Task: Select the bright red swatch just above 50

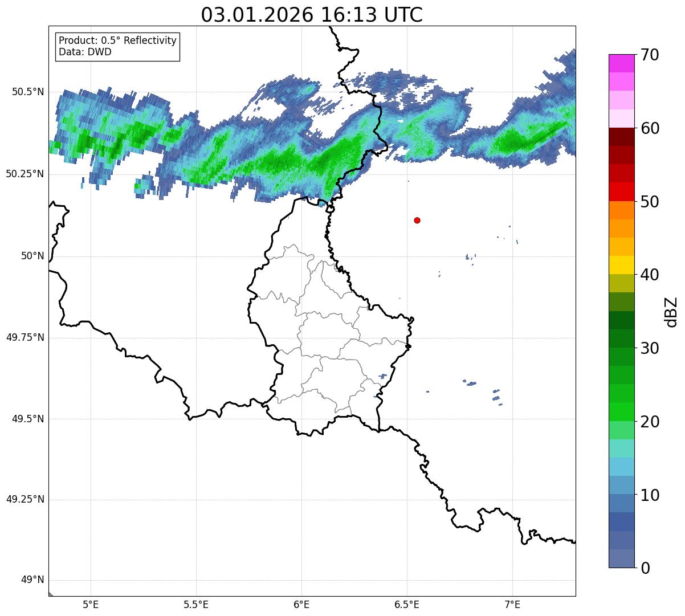Action: tap(621, 192)
